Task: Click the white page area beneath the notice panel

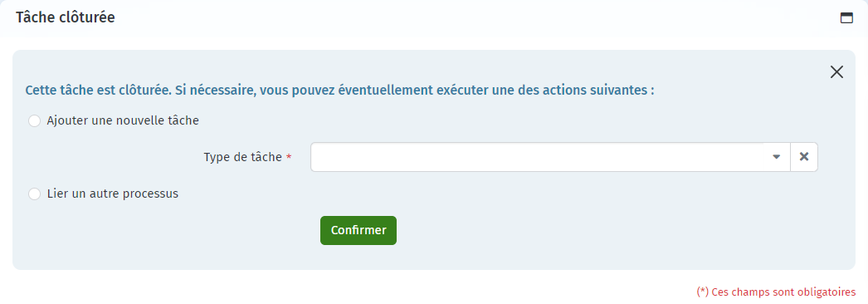Action: pyautogui.click(x=332, y=287)
